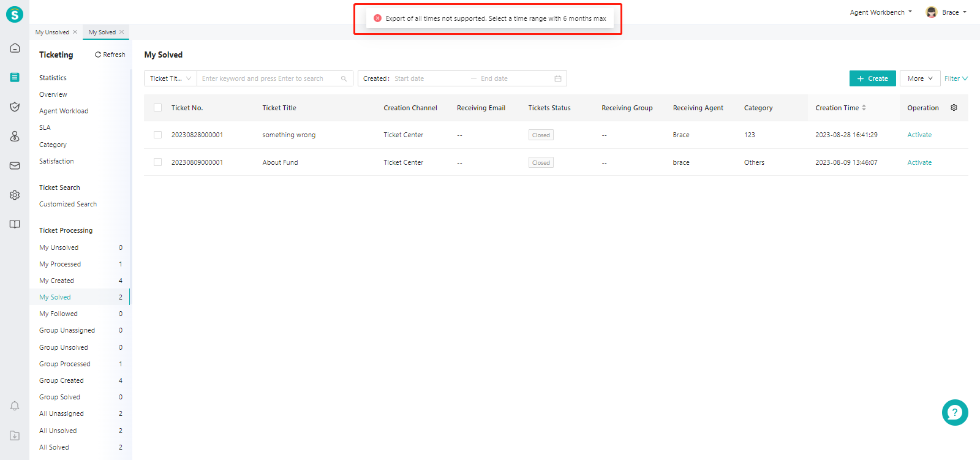980x460 pixels.
Task: Click the End date field
Action: click(514, 78)
